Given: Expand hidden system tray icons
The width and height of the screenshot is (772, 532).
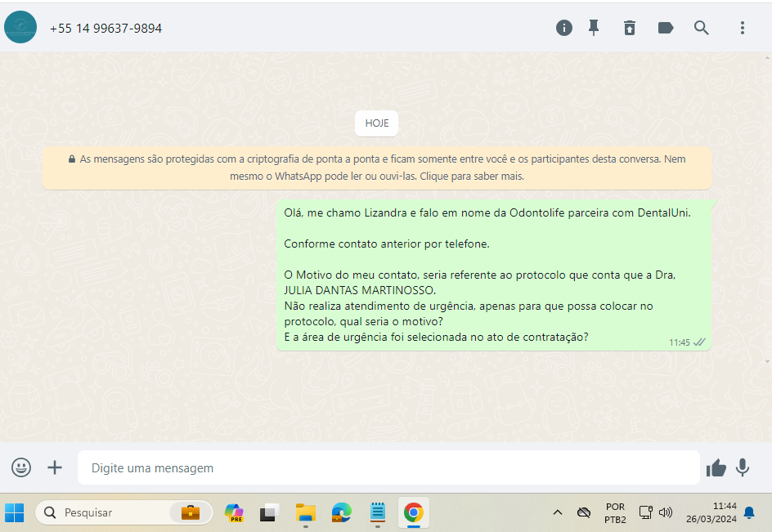Looking at the screenshot, I should [558, 513].
